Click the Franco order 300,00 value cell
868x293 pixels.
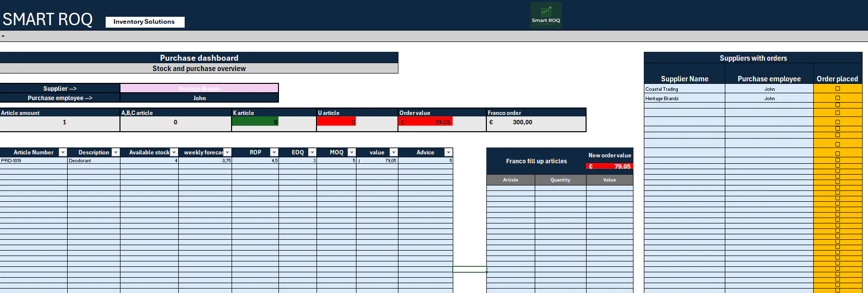(x=536, y=122)
